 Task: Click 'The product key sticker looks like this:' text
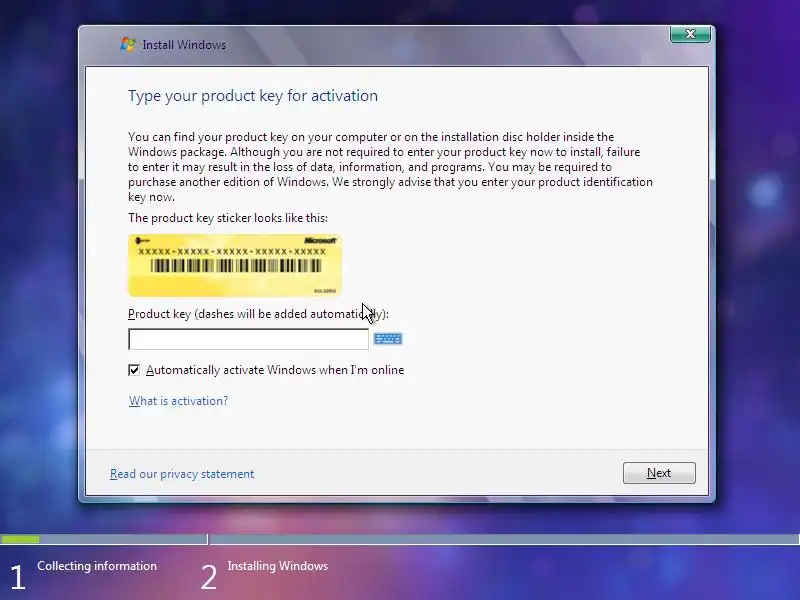click(228, 218)
